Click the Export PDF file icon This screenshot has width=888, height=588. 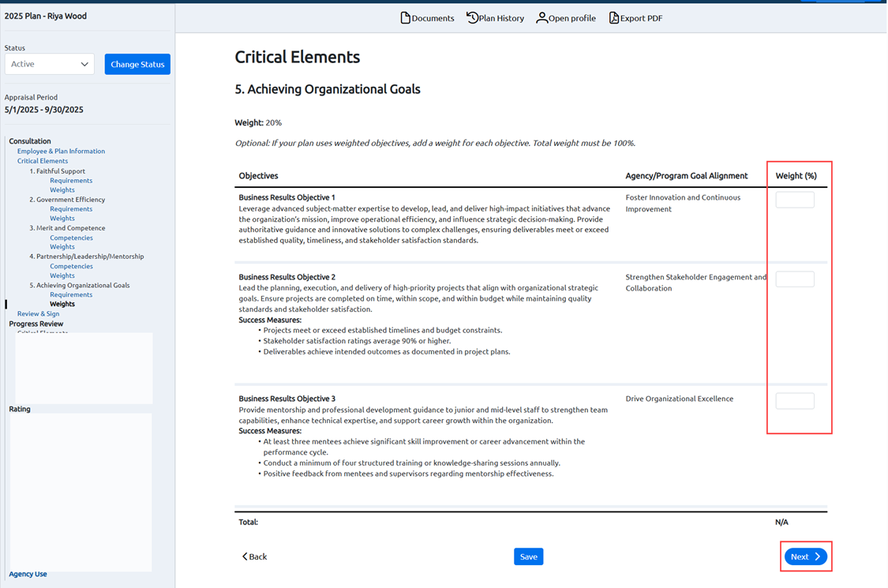pyautogui.click(x=613, y=18)
